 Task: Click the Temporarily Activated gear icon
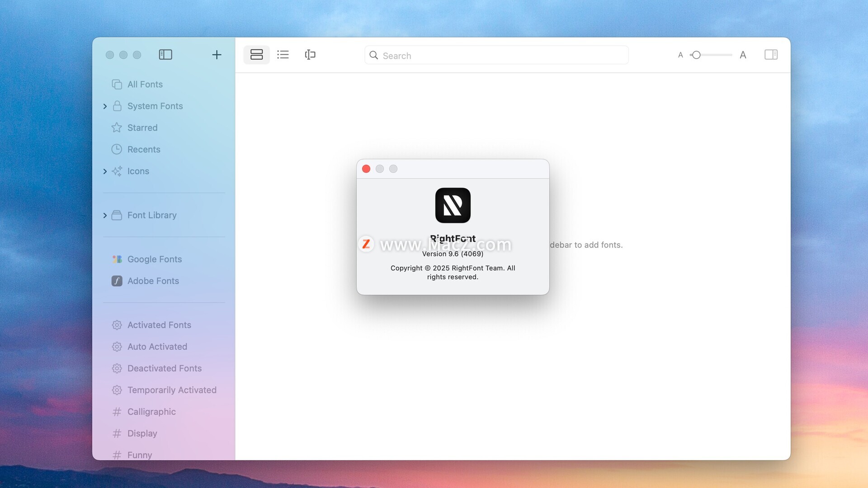click(x=117, y=390)
